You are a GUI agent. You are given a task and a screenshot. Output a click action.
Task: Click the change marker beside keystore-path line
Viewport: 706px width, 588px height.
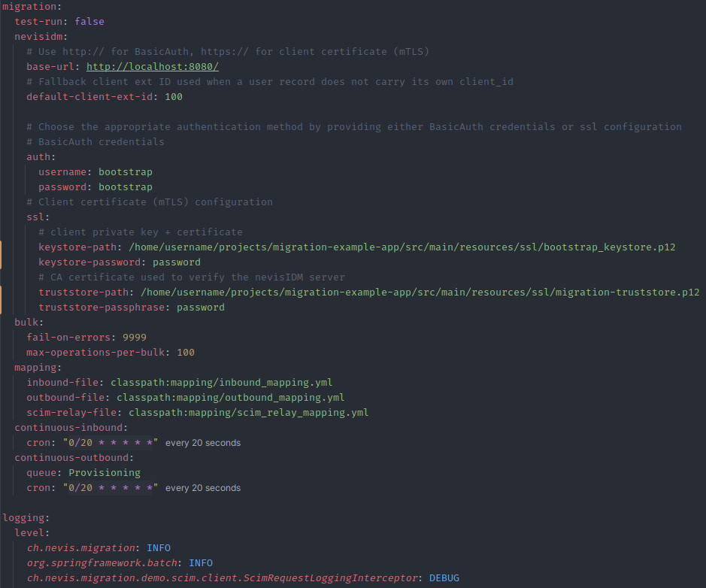1,255
